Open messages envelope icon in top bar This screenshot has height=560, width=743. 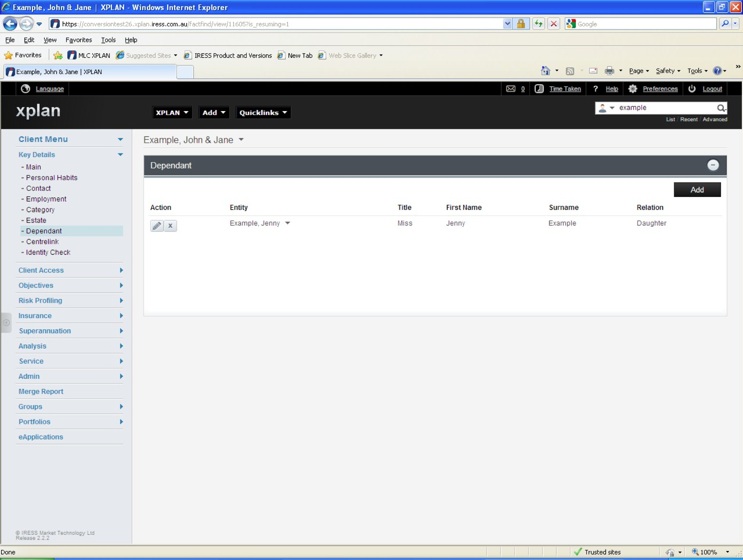(511, 89)
